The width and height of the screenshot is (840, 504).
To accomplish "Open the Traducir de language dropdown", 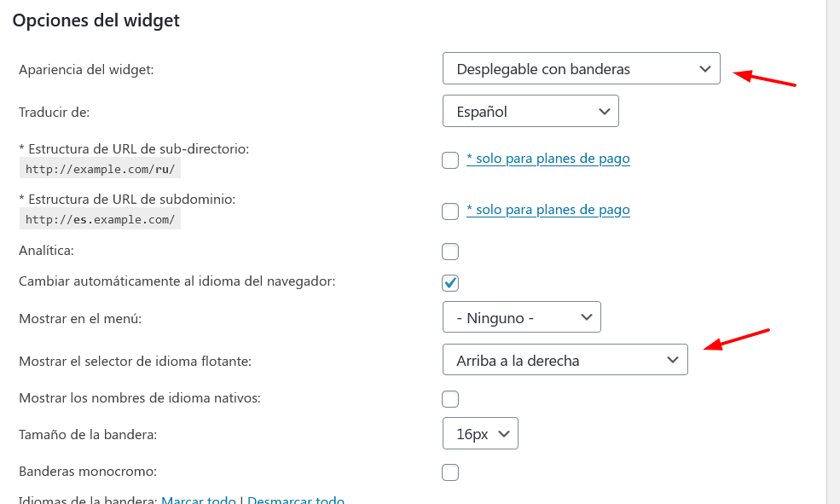I will tap(530, 111).
